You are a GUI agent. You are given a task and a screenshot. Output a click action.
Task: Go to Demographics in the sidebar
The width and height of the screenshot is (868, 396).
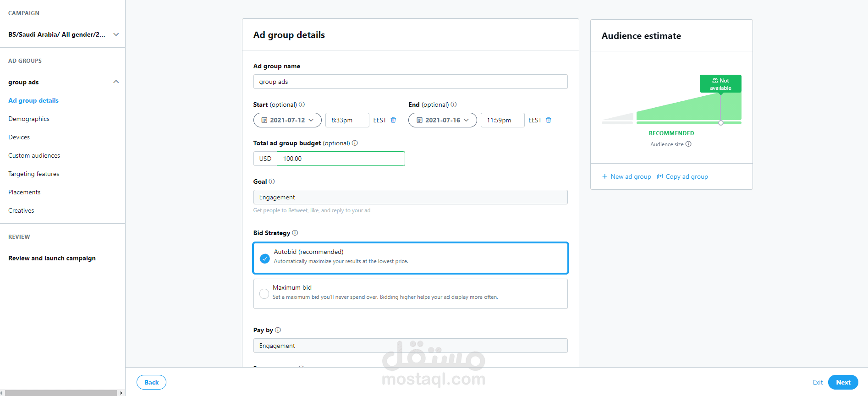coord(29,119)
